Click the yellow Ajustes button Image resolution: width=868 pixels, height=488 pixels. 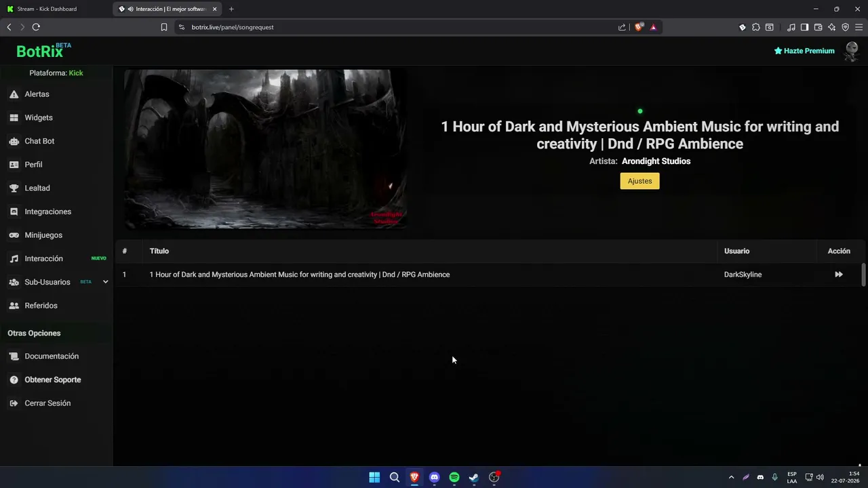point(639,181)
